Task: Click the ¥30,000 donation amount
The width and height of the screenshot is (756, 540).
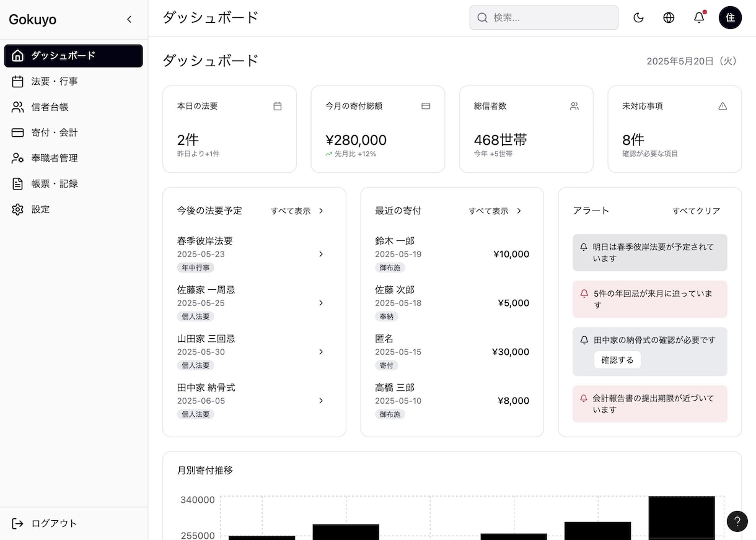Action: tap(511, 352)
